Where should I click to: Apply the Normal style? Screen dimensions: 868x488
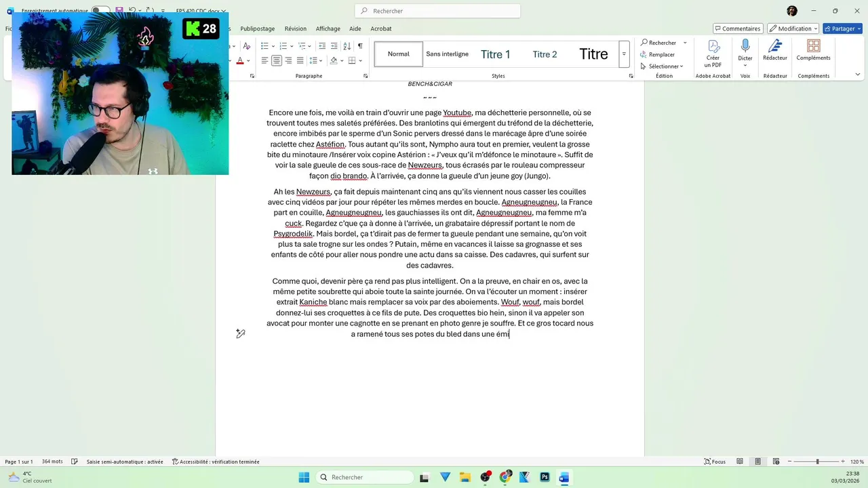click(399, 54)
